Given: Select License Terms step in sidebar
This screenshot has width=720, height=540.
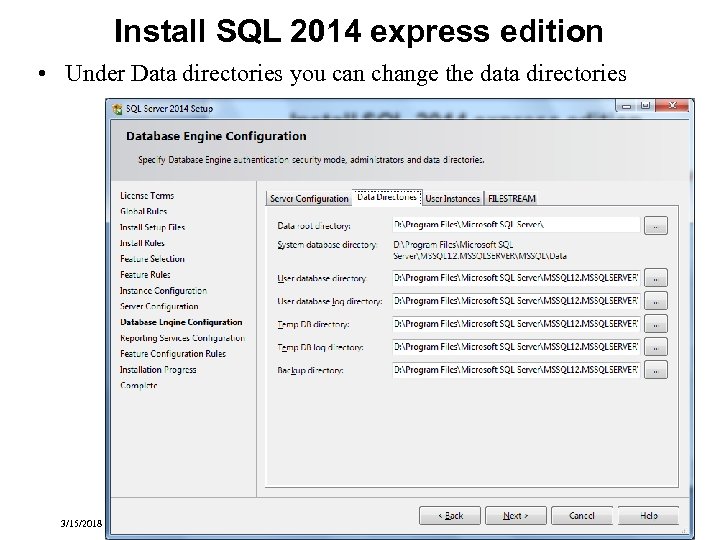Looking at the screenshot, I should tap(147, 196).
